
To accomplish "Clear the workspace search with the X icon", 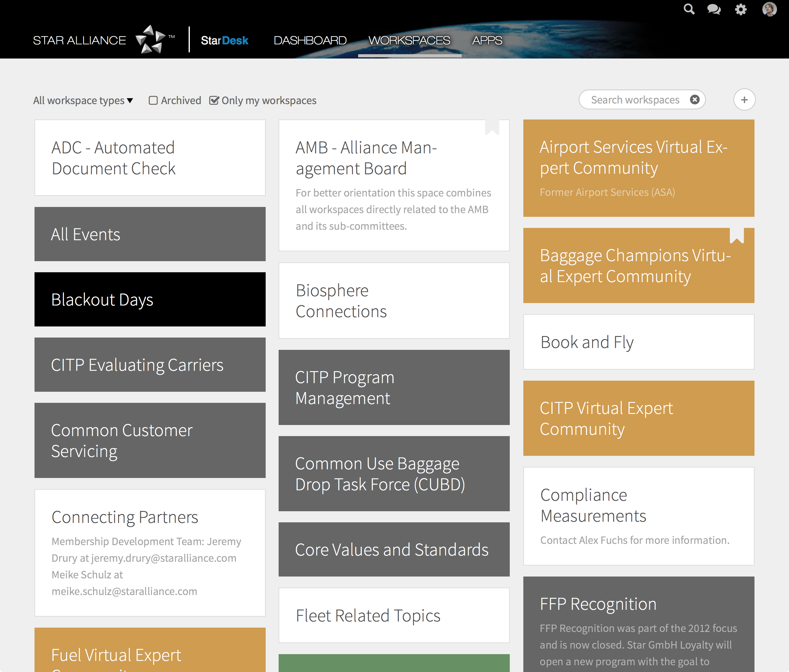I will (695, 100).
